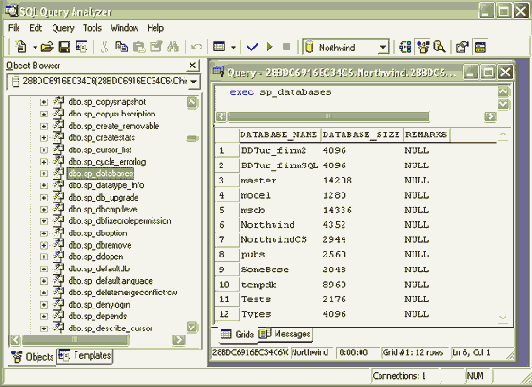This screenshot has height=387, width=532.
Task: Click the Save Query floppy icon
Action: point(64,46)
